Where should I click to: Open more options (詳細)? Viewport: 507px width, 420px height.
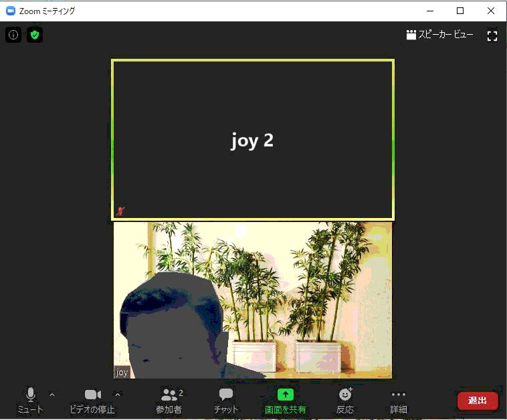399,400
